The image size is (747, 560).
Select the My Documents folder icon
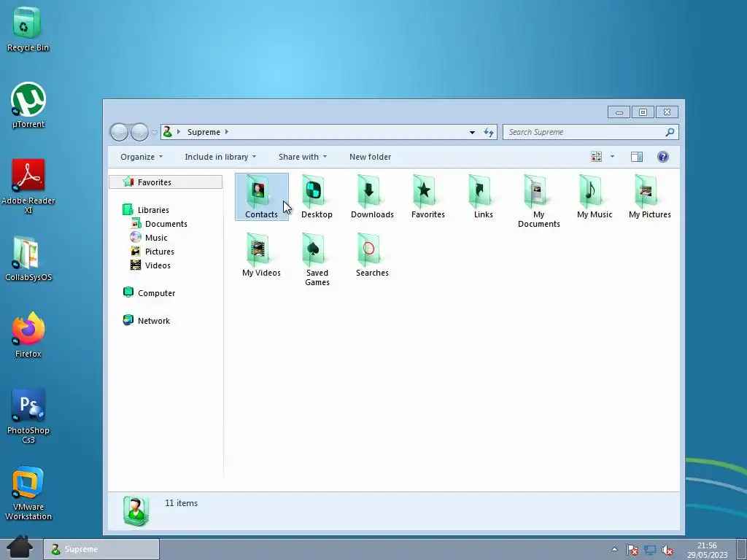(x=539, y=201)
